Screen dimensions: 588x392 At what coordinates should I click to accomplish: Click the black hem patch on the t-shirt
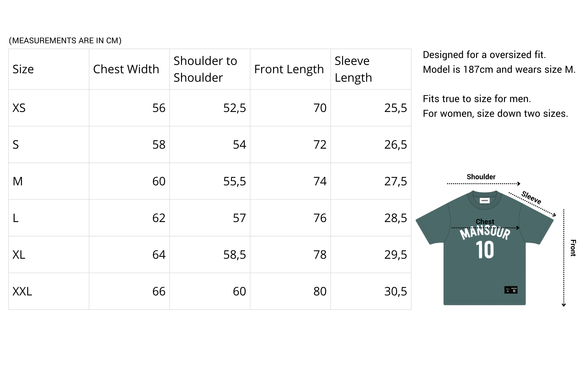(x=511, y=290)
